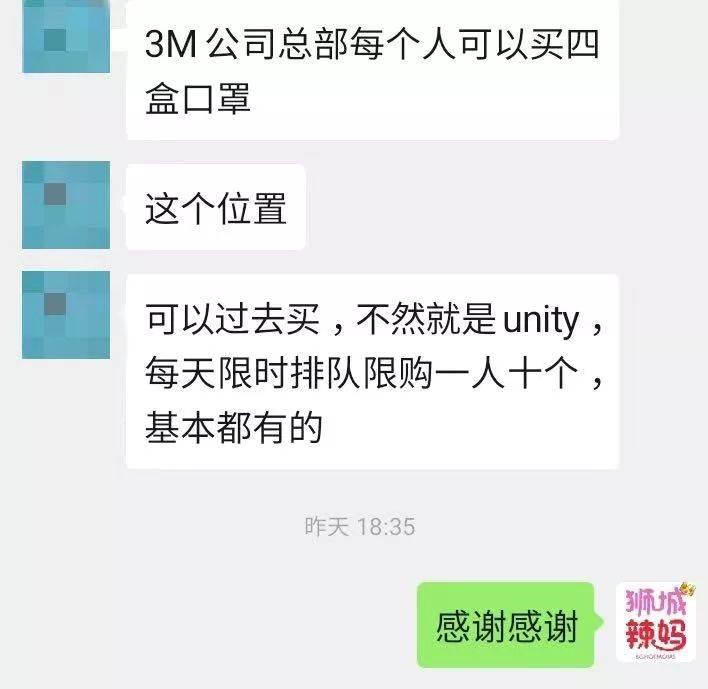Tap avatar next to the 可以过去买 message
Screen dimensions: 708x689
click(66, 315)
